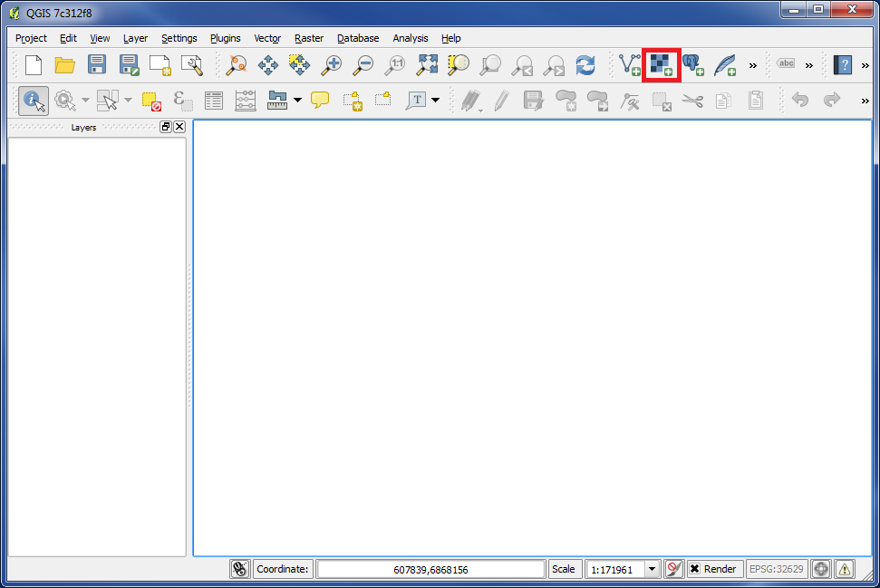Toggle stop map rendering icon
The width and height of the screenshot is (880, 588).
(x=673, y=569)
